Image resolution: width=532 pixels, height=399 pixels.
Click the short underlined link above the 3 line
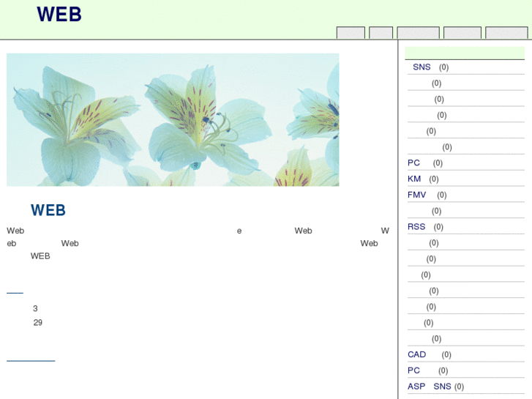tap(15, 290)
